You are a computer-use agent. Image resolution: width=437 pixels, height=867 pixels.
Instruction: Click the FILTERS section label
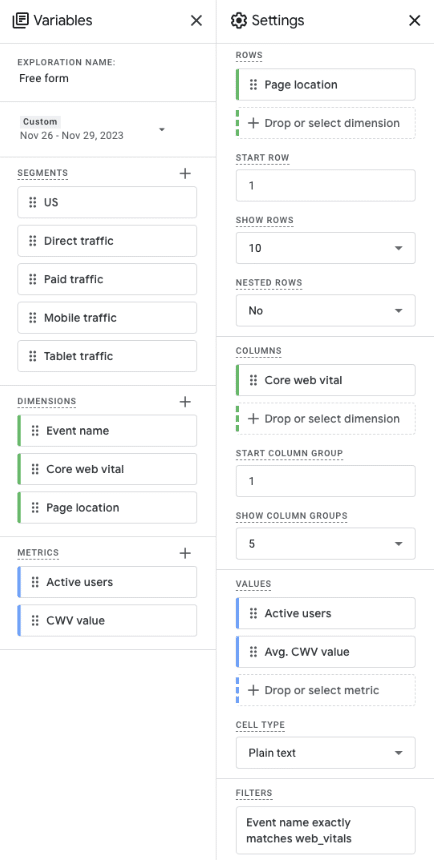pos(254,793)
